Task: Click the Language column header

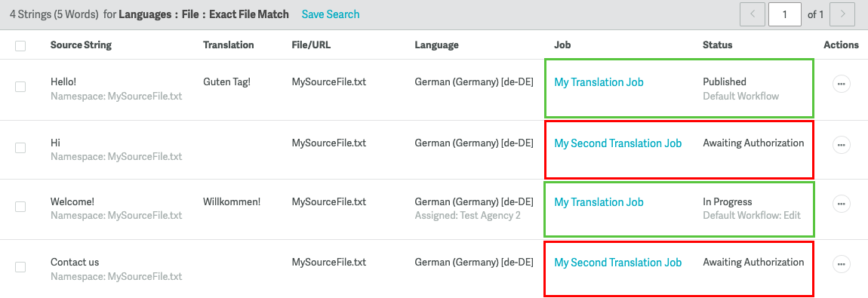Action: tap(437, 45)
